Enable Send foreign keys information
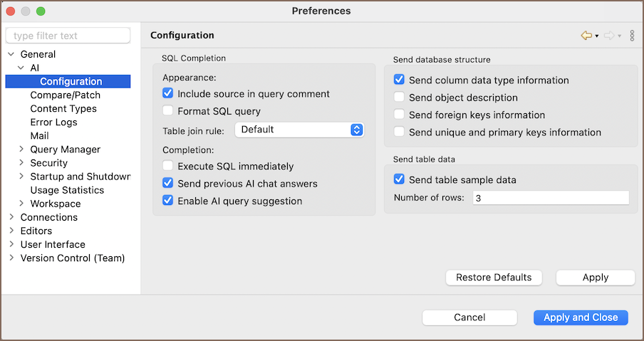Image resolution: width=644 pixels, height=341 pixels. 400,115
